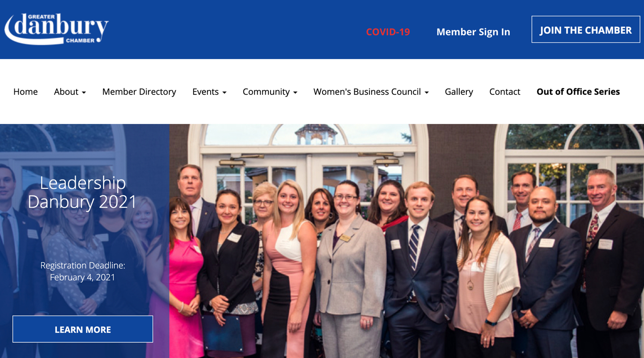Click the caret arrow beside Events
Screen dimensions: 644x358
click(x=224, y=93)
